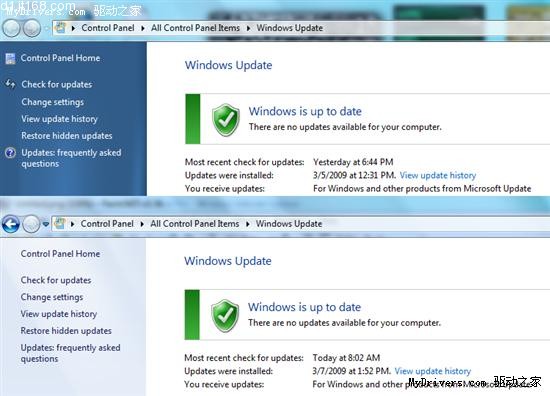
Task: Open recent pages dropdown in bottom window
Action: coord(46,224)
